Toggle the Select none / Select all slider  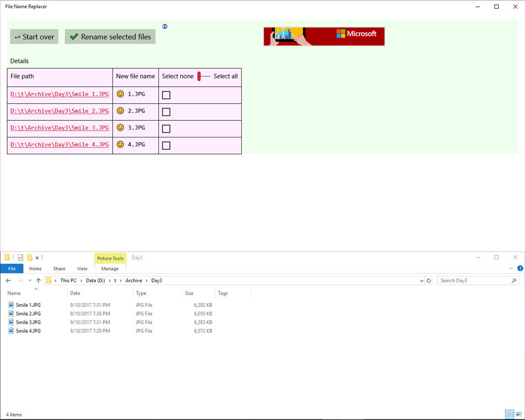(x=203, y=76)
